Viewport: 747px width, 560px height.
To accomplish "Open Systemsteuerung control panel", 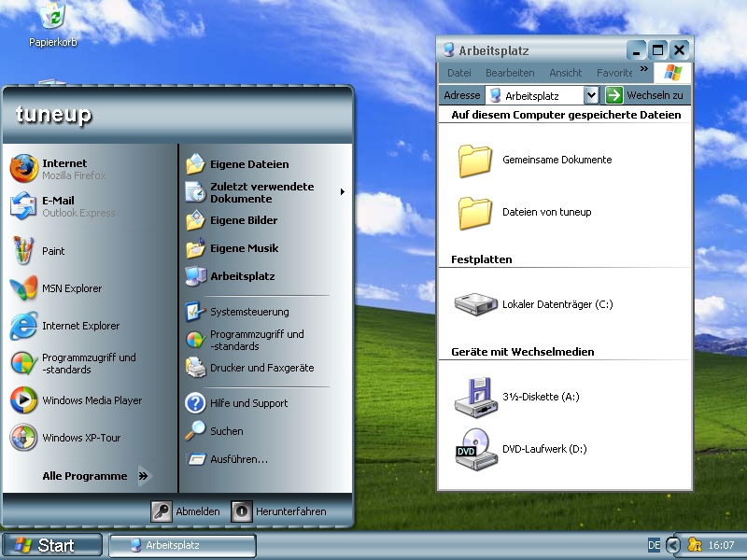I will click(237, 312).
